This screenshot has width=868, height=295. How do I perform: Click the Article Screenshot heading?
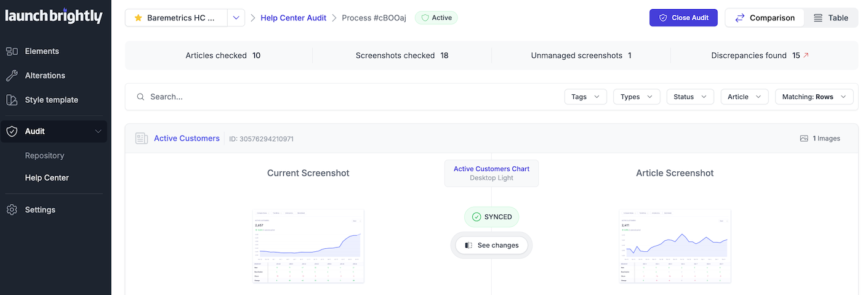click(675, 173)
